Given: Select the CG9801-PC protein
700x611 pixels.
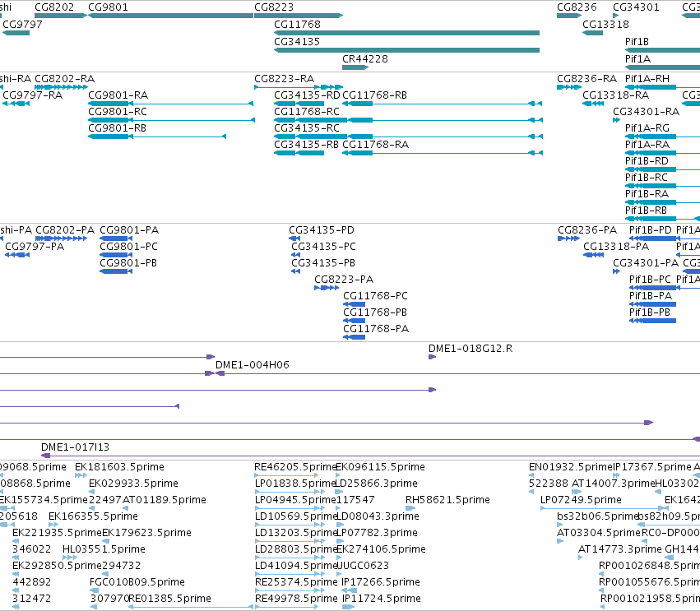Looking at the screenshot, I should pyautogui.click(x=116, y=255).
